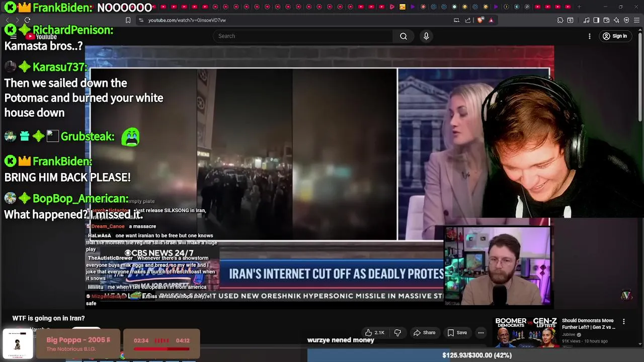
Task: Click the Sign in button
Action: 615,36
